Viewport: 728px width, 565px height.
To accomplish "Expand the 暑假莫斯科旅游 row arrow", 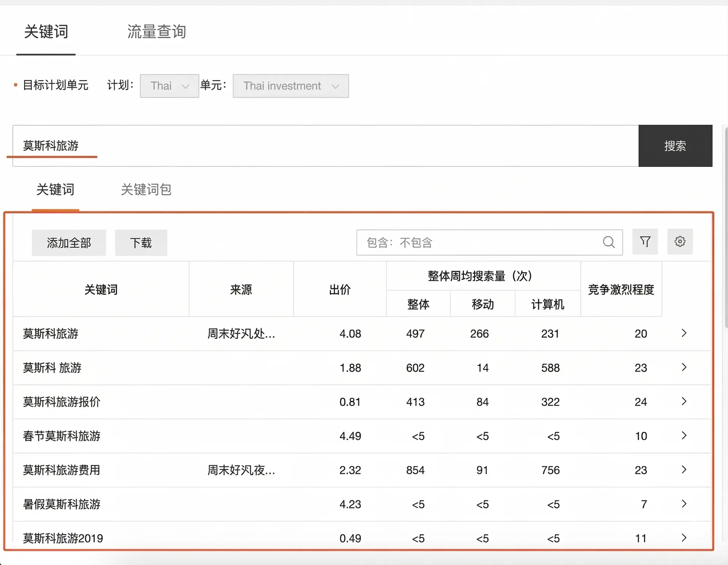I will 684,504.
